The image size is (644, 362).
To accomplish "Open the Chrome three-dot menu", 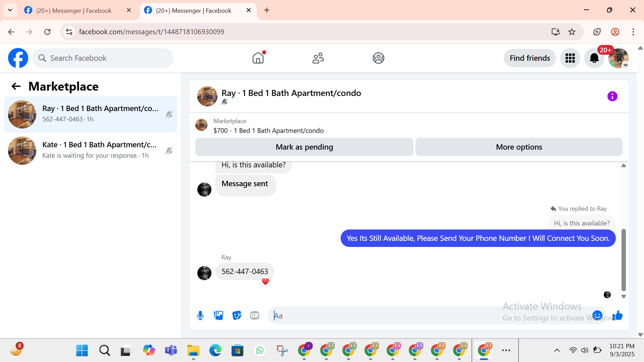I will (633, 32).
